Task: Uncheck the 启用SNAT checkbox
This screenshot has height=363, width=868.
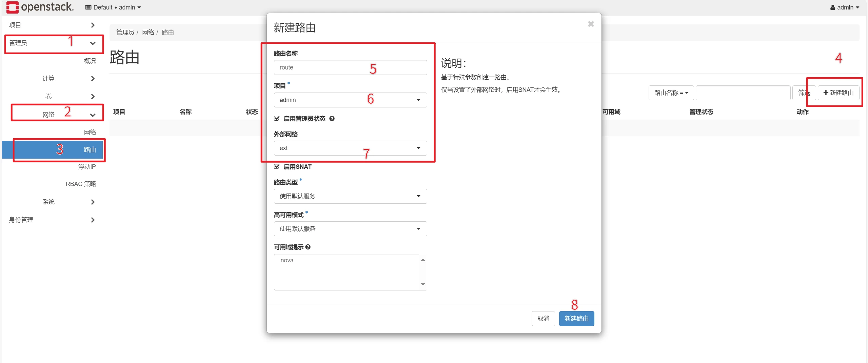Action: coord(277,166)
